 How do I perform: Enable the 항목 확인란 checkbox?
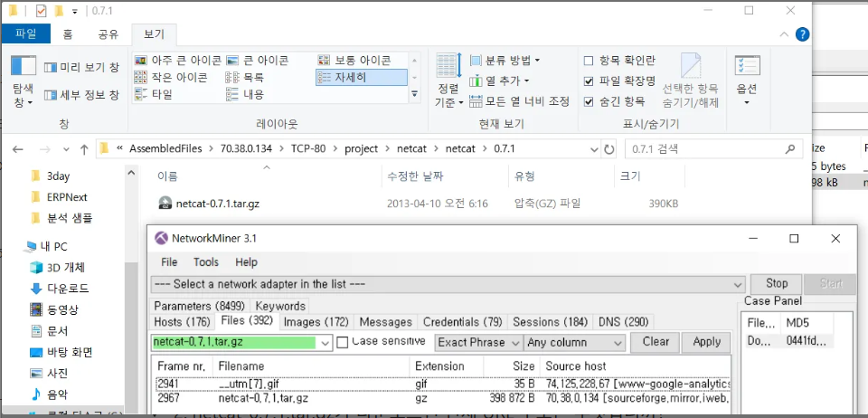point(589,61)
